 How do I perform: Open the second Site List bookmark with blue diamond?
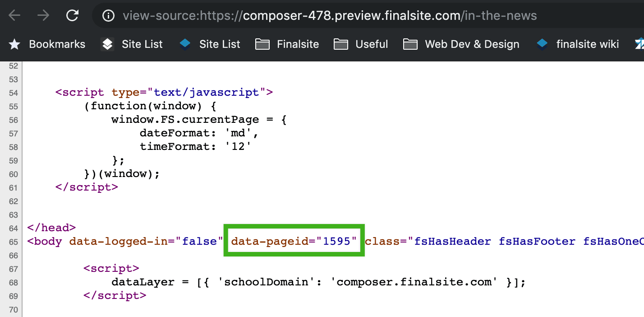[210, 44]
